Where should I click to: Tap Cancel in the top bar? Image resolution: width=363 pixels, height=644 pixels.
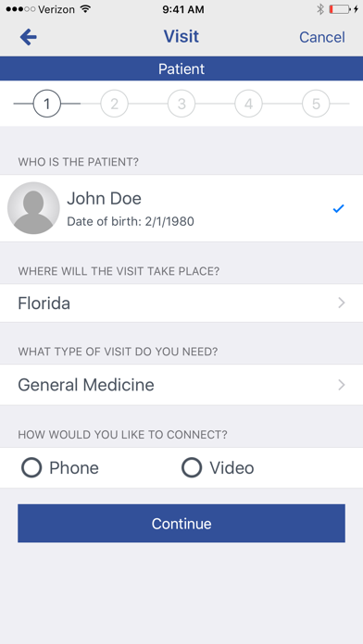click(322, 37)
